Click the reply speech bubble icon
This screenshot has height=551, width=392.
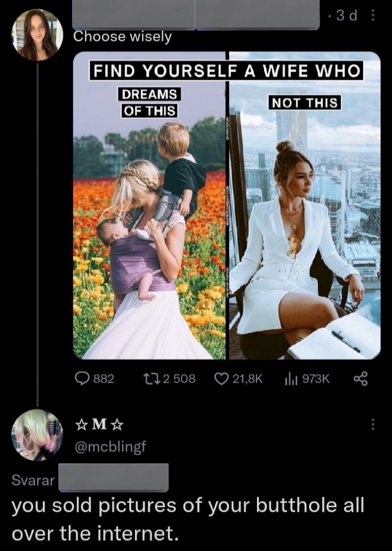pyautogui.click(x=83, y=379)
